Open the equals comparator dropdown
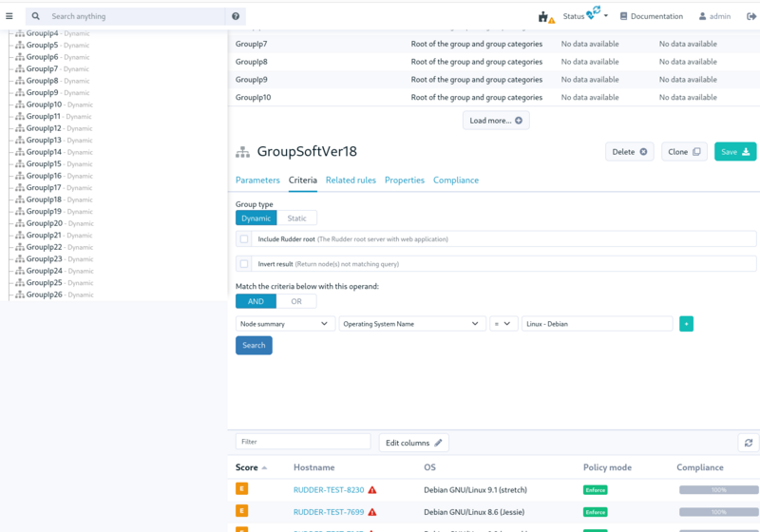This screenshot has height=532, width=760. [503, 324]
